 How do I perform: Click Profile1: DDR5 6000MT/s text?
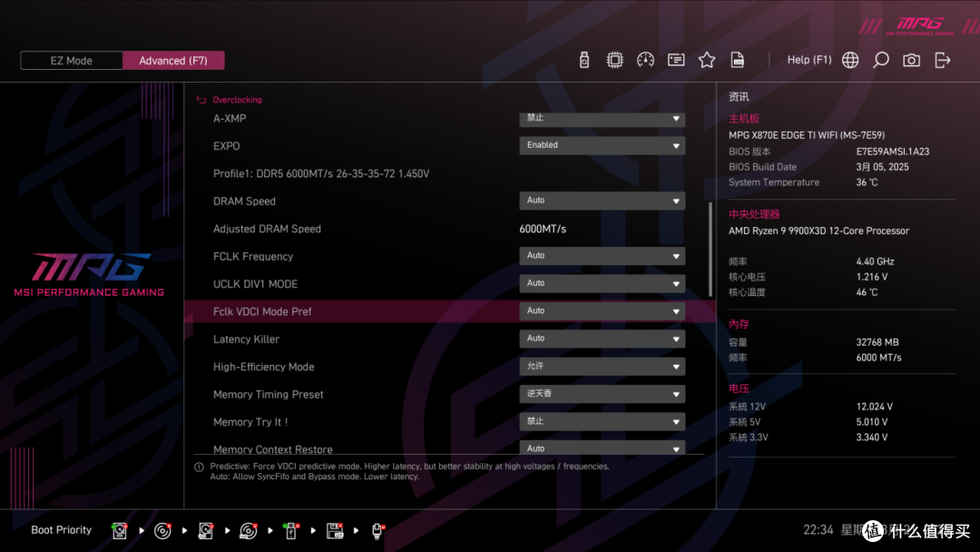[x=321, y=173]
